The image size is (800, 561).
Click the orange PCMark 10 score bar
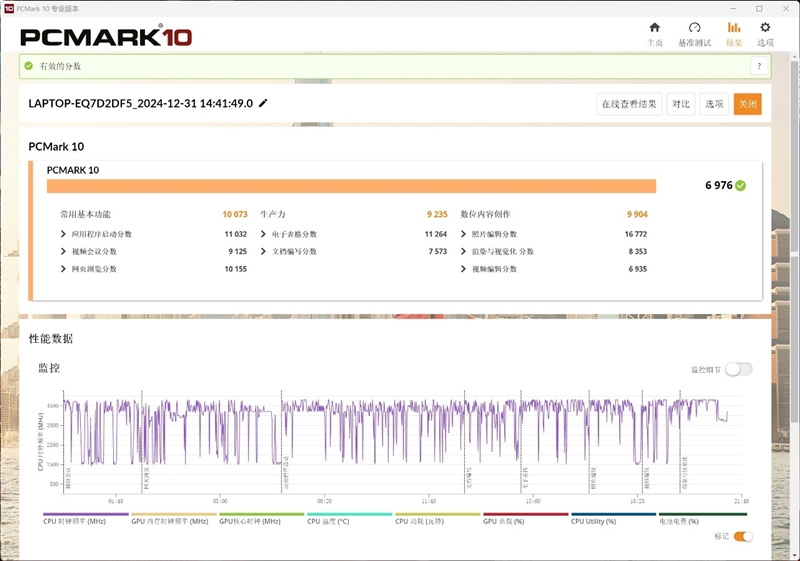point(351,186)
